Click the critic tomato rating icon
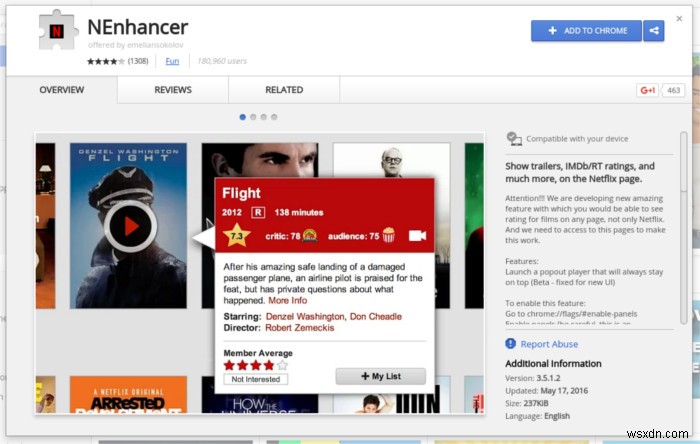Screen dimensions: 700x444 [x=309, y=236]
